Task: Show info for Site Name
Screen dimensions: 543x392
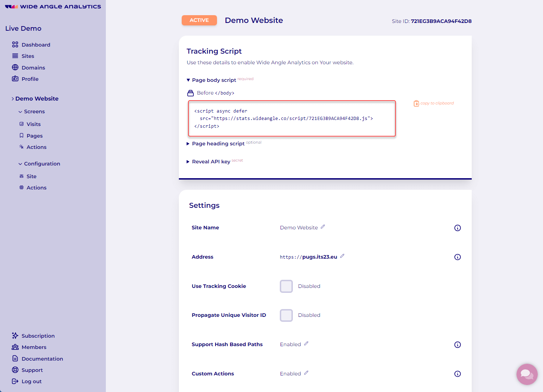Action: [458, 228]
